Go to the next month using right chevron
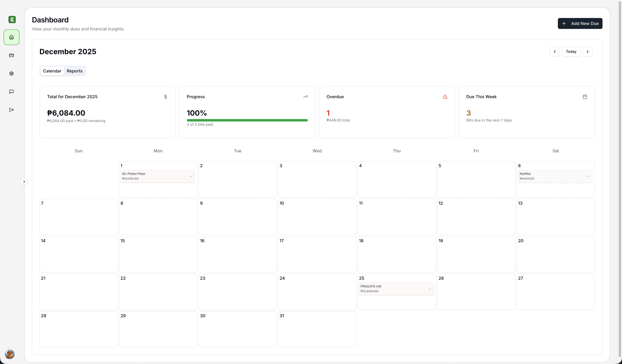The height and width of the screenshot is (364, 622). coord(587,52)
